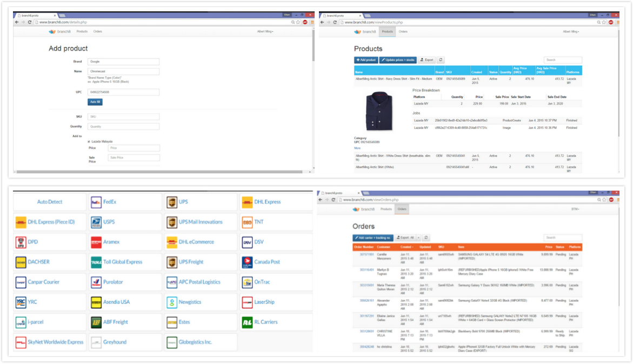The width and height of the screenshot is (633, 364).
Task: Click the Asendia USA logo icon
Action: [x=96, y=302]
